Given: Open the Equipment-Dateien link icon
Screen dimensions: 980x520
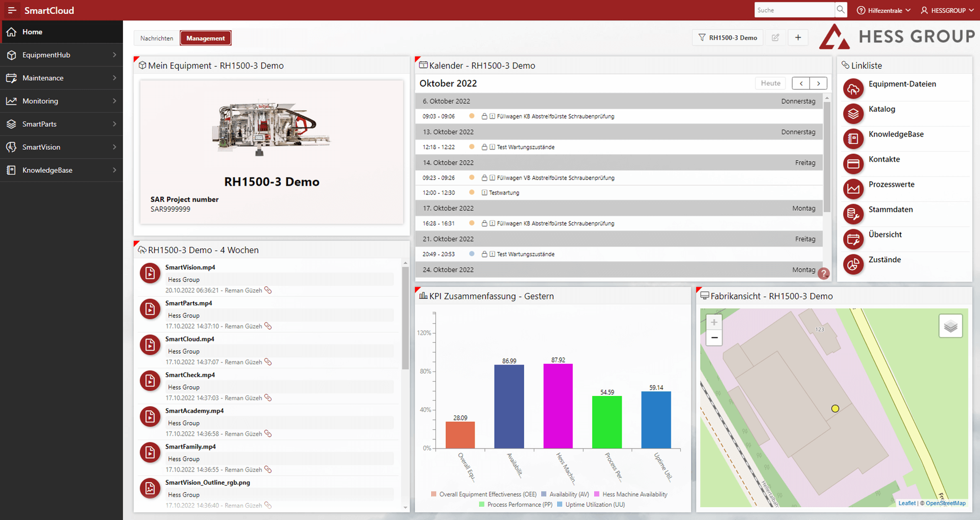Looking at the screenshot, I should 853,89.
